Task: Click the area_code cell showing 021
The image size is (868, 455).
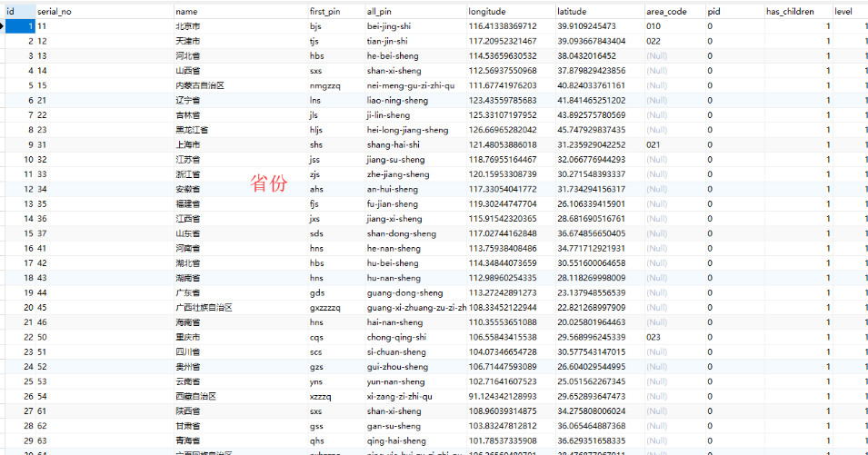Action: click(653, 144)
